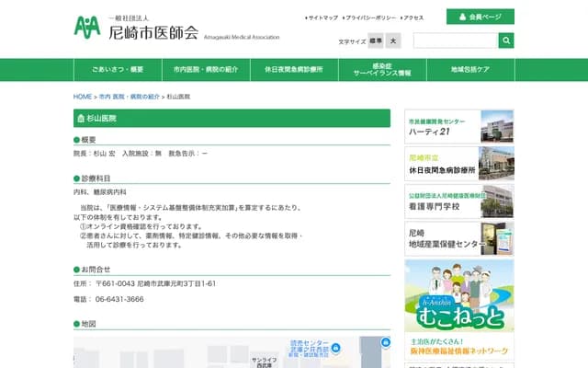The image size is (588, 368).
Task: Open the 尼崎地域産業保健センター banner
Action: [459, 238]
